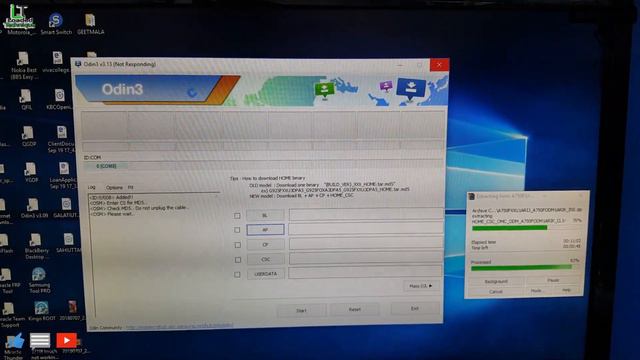The image size is (640, 360).
Task: Click the Processed total progress bar
Action: point(526,268)
